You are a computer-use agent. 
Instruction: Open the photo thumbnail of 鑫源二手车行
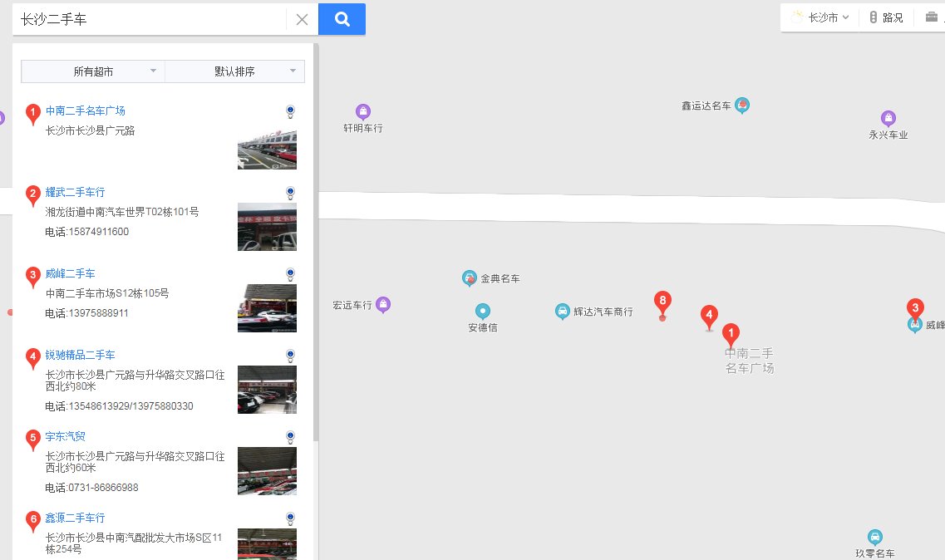pos(267,543)
